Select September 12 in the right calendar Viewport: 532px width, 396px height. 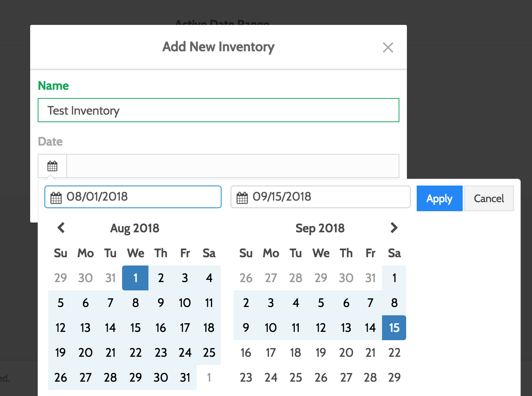tap(321, 328)
